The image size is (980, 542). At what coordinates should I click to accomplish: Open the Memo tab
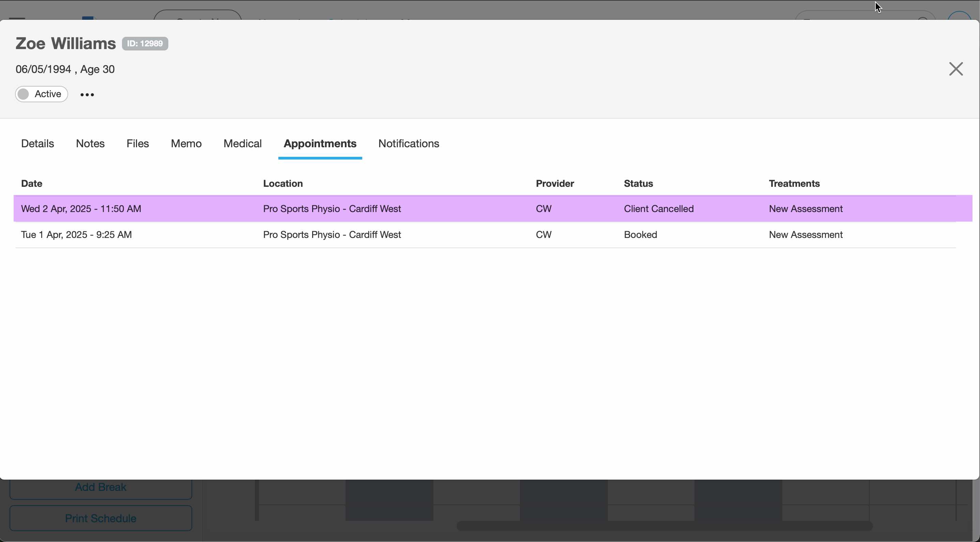coord(186,144)
